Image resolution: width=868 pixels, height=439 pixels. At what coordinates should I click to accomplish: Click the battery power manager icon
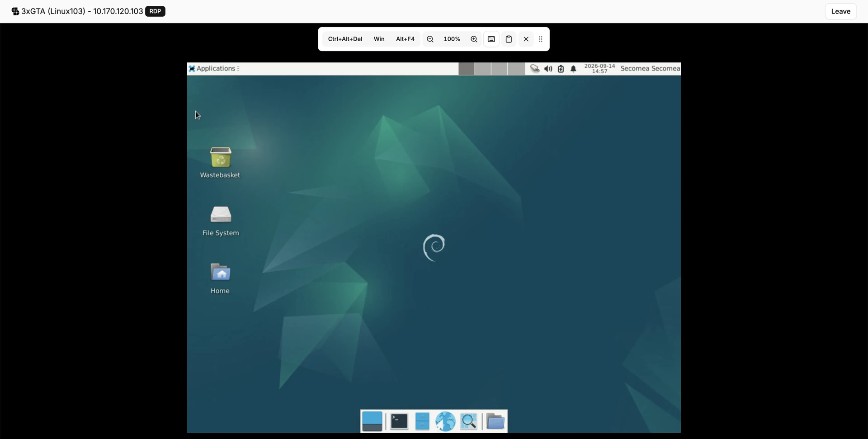tap(561, 69)
